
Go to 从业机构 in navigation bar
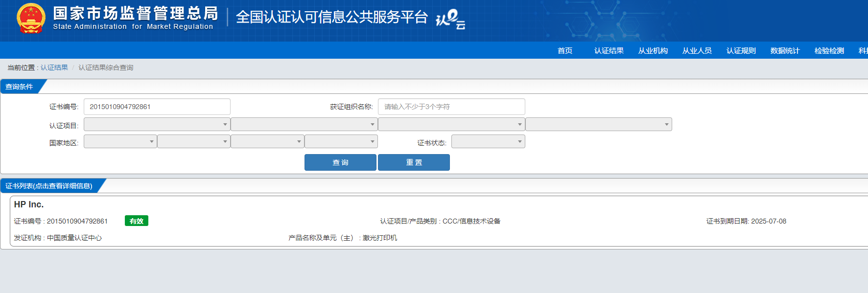(653, 50)
